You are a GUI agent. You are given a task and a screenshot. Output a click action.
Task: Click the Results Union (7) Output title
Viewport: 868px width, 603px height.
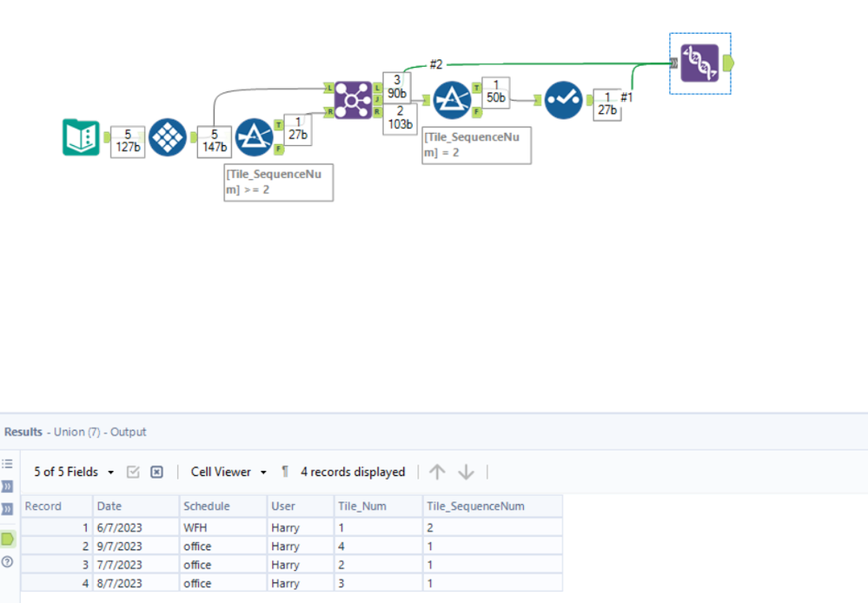click(76, 432)
